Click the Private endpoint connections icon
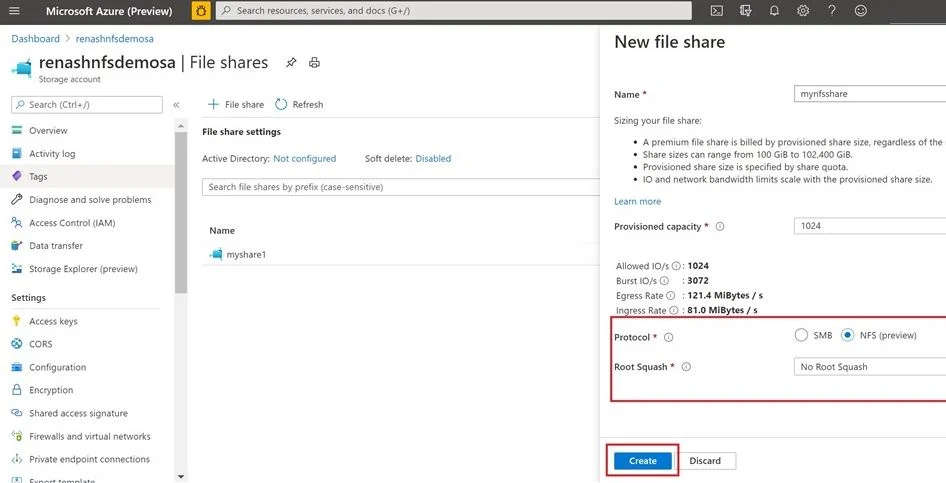Image resolution: width=946 pixels, height=483 pixels. [x=17, y=459]
